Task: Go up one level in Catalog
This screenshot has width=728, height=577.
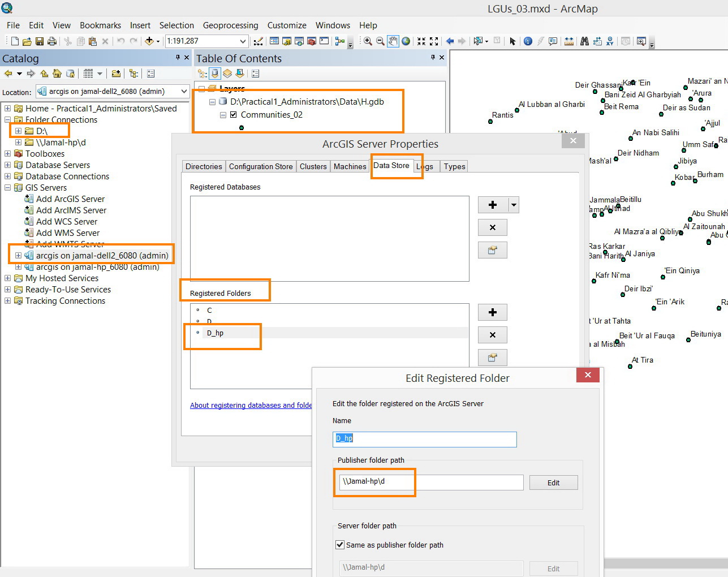Action: point(44,74)
